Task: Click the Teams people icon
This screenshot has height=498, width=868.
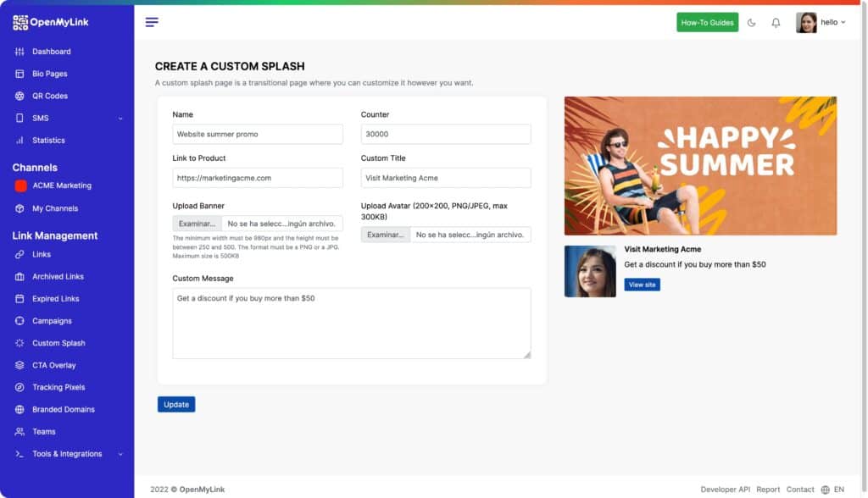Action: point(20,432)
